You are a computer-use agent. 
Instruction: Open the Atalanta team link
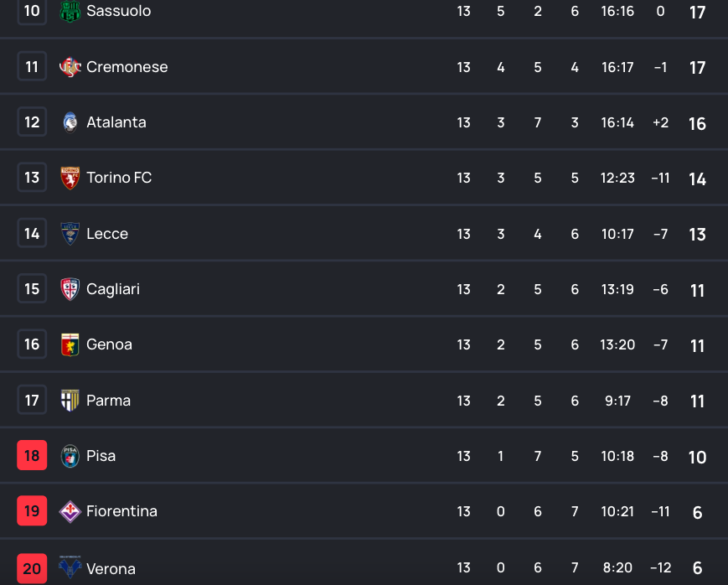coord(116,122)
